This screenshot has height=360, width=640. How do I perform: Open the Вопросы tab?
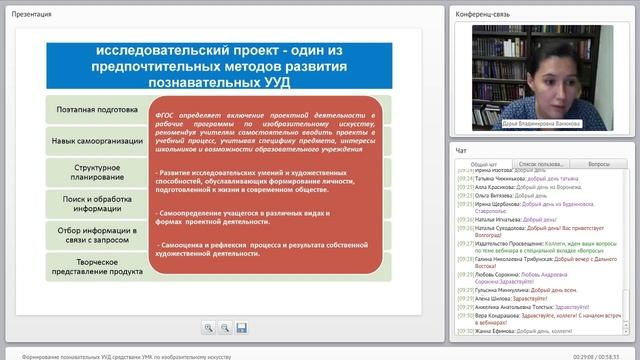(599, 164)
